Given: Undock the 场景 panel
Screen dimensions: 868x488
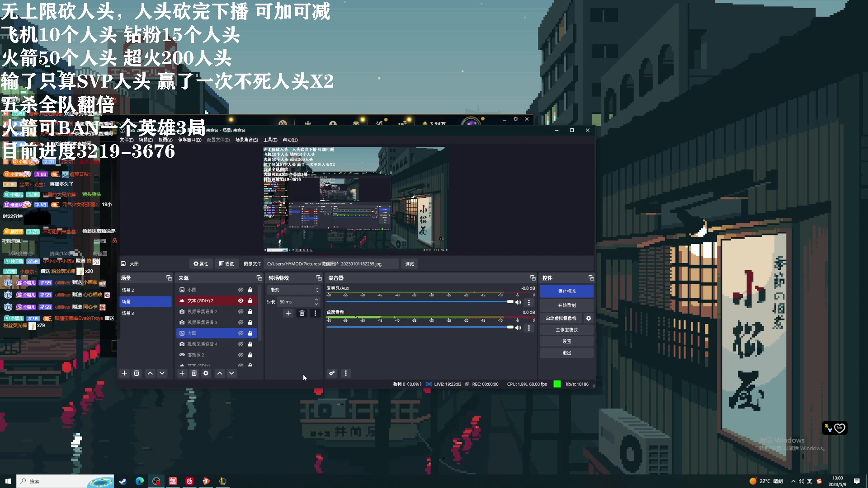Looking at the screenshot, I should [x=169, y=278].
